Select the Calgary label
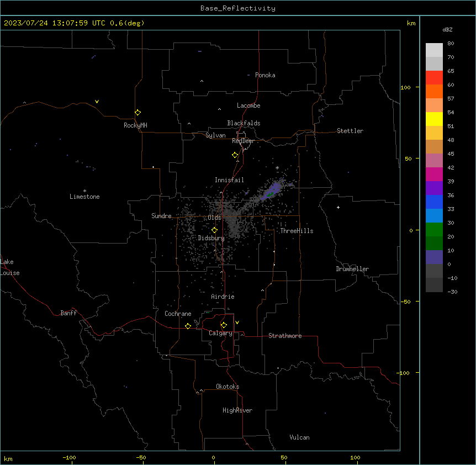This screenshot has height=465, width=476. click(x=220, y=333)
